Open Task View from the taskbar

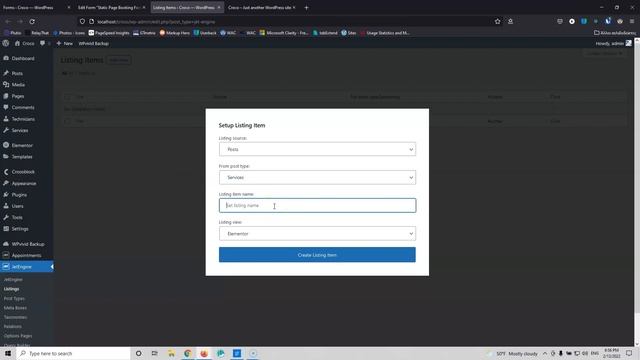pos(154,353)
